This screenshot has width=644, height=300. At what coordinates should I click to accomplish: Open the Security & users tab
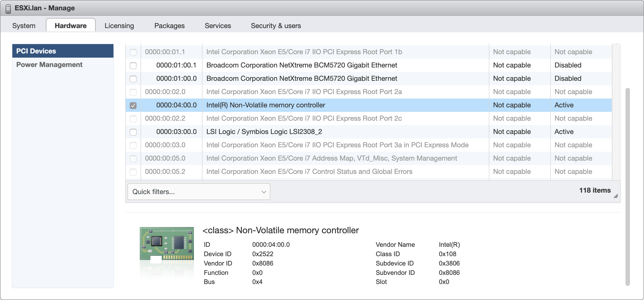(x=276, y=25)
